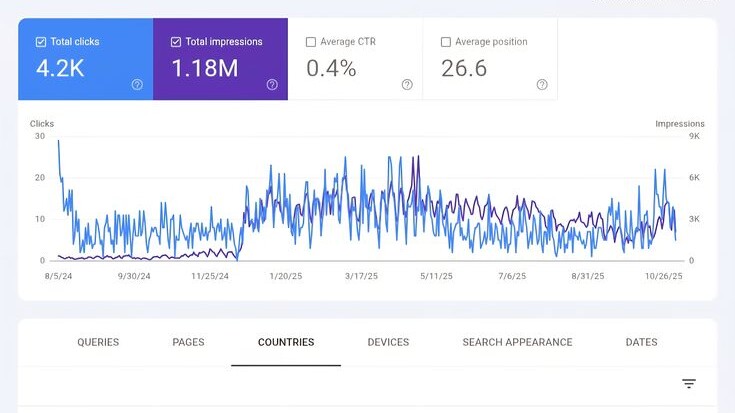Click the 10/26/25 date label
The image size is (735, 413).
pyautogui.click(x=664, y=276)
